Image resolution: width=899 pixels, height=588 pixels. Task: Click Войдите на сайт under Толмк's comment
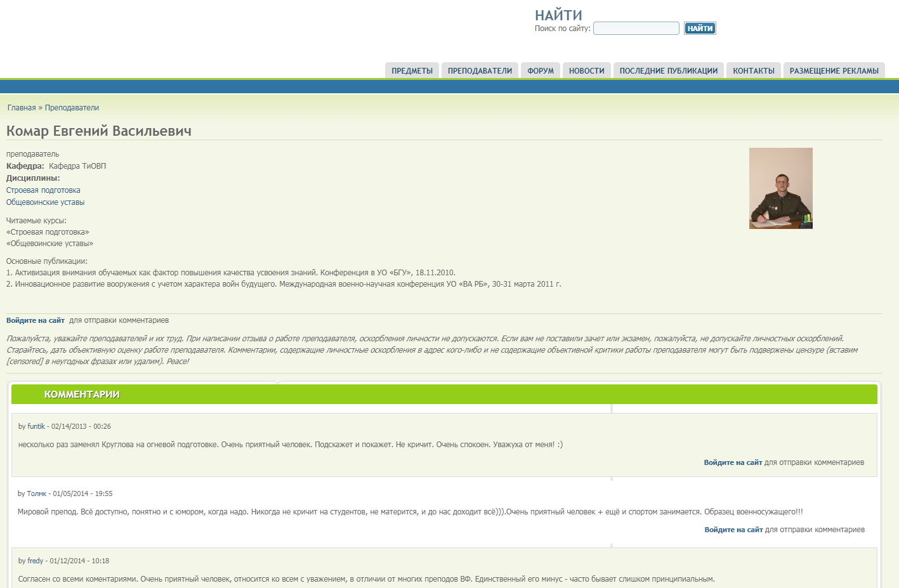pyautogui.click(x=733, y=530)
